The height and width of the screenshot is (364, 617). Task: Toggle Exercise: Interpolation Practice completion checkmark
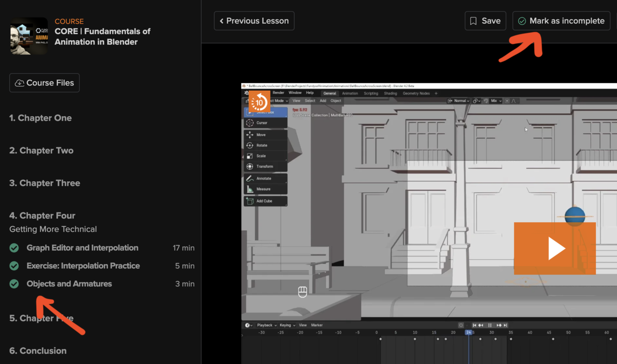[x=14, y=266]
